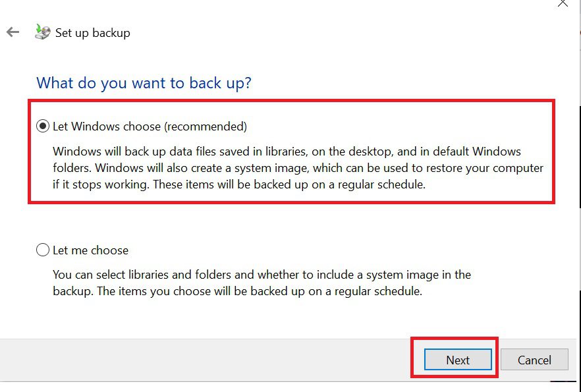Viewport: 581px width, 392px height.
Task: Click the line starting "folders. Windows will also create"
Action: pyautogui.click(x=298, y=168)
